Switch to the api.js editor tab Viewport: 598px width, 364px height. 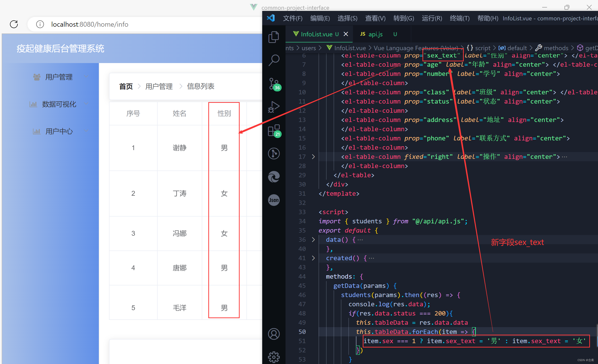pyautogui.click(x=375, y=34)
